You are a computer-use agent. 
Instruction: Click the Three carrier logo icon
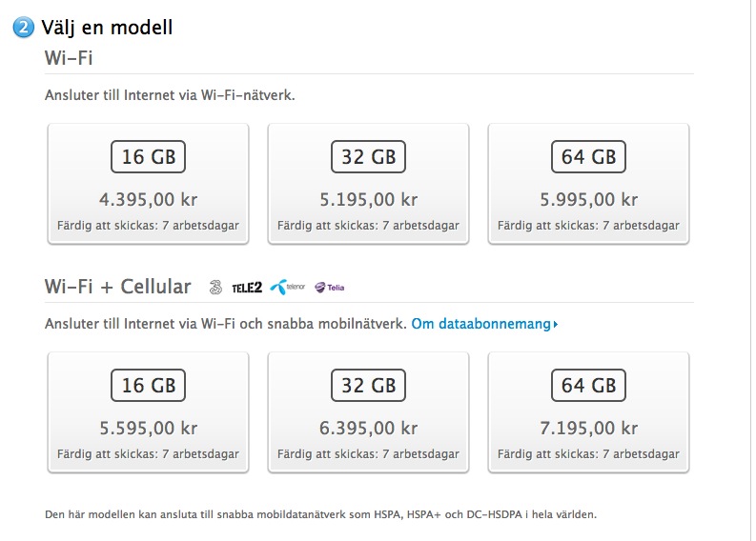tap(215, 287)
